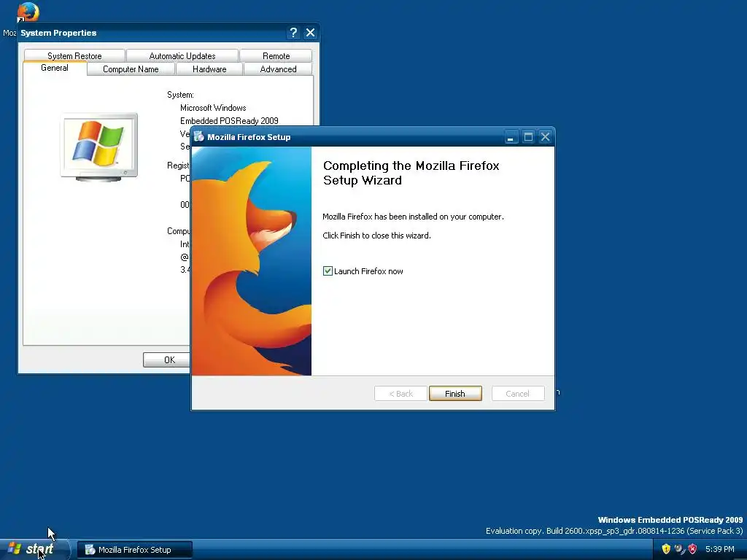The width and height of the screenshot is (747, 560).
Task: Click 'Microsoft Windows' text in System Properties
Action: pyautogui.click(x=213, y=108)
